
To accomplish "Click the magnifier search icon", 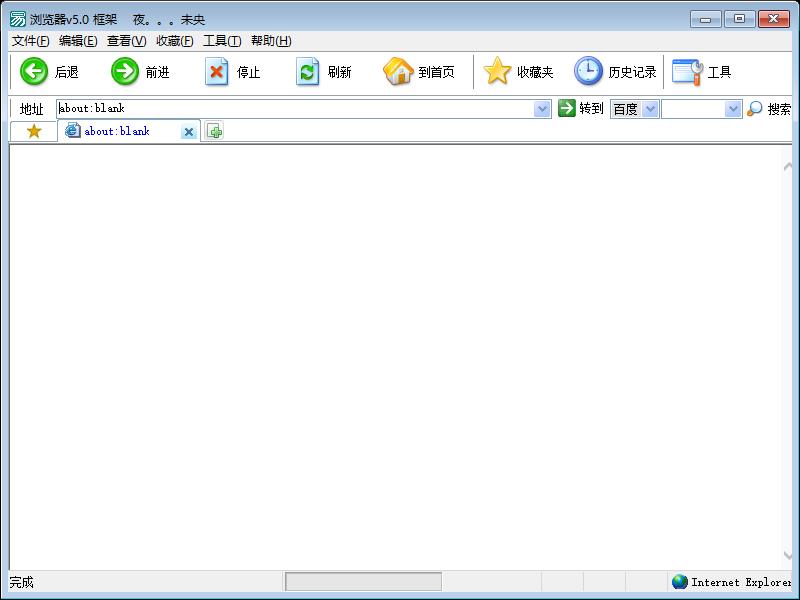I will click(754, 109).
